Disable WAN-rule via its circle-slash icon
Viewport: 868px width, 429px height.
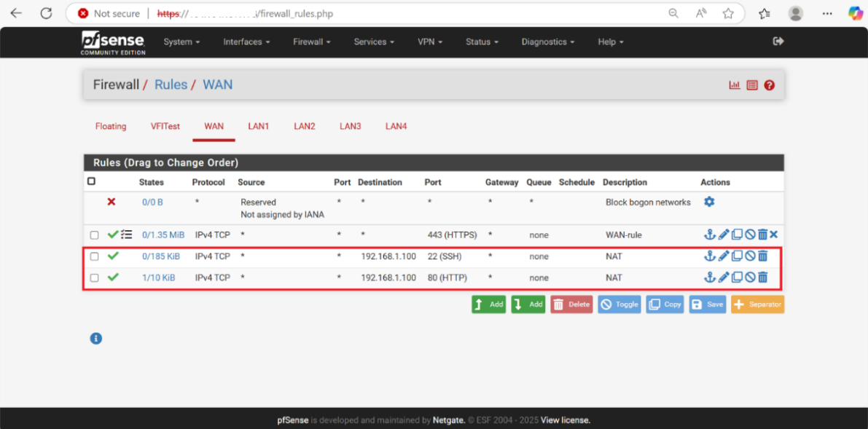coord(750,235)
